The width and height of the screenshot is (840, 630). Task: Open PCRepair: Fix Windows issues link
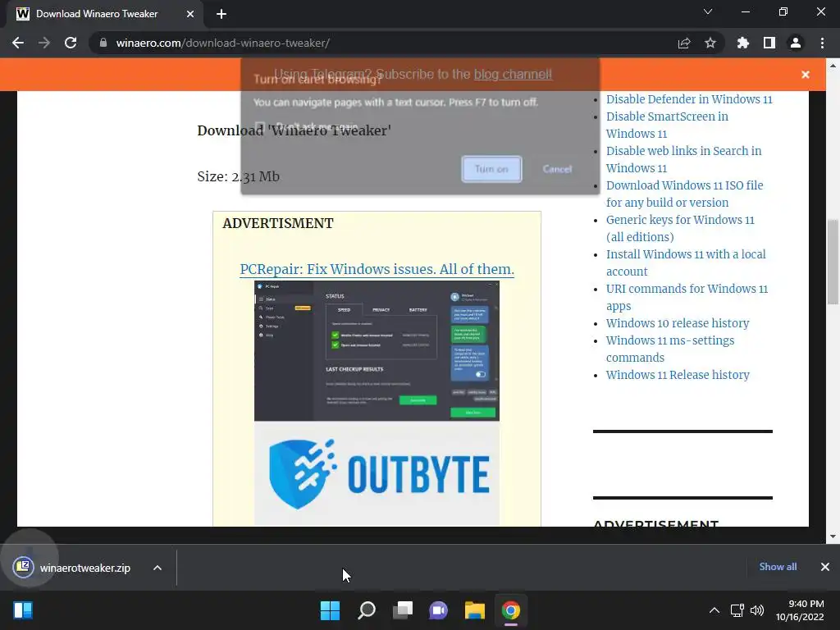(377, 269)
